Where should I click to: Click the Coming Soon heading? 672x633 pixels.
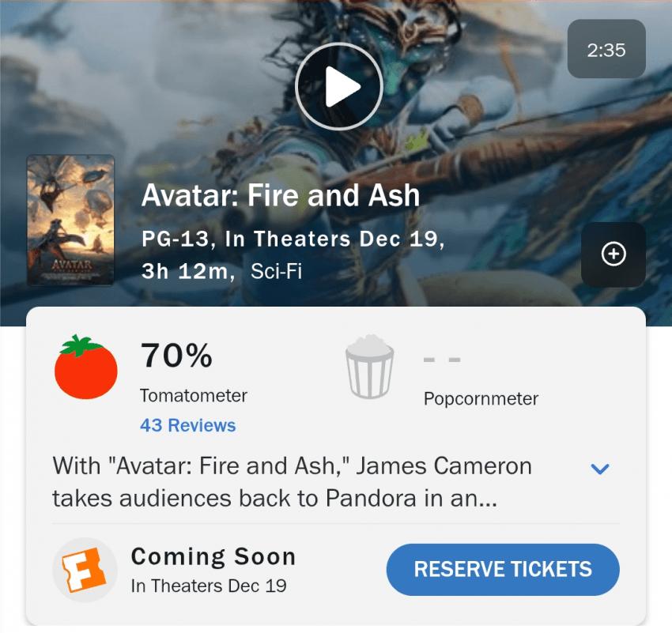click(213, 557)
